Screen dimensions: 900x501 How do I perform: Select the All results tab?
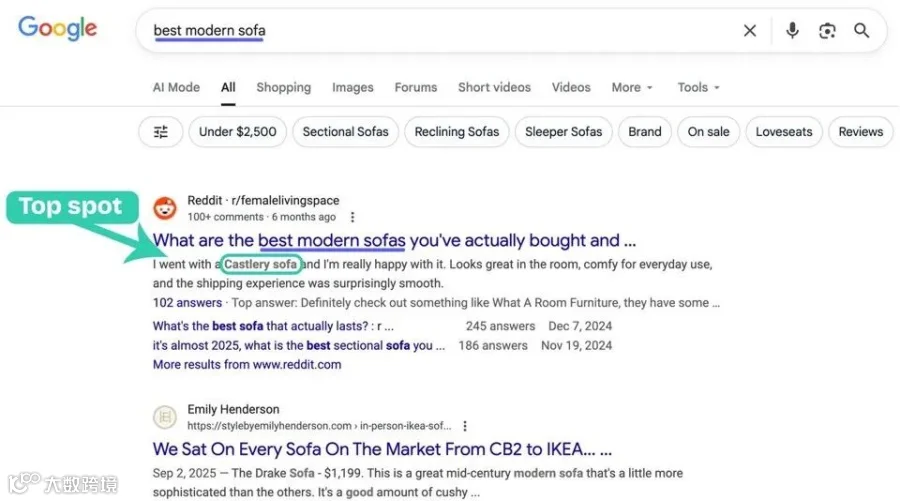pos(228,87)
